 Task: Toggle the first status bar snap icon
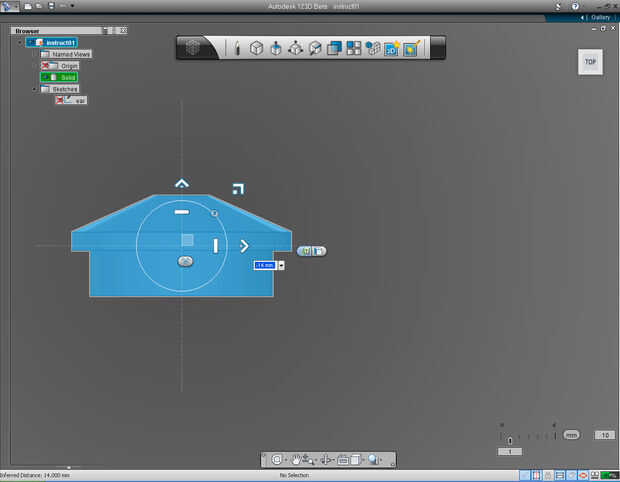click(524, 475)
